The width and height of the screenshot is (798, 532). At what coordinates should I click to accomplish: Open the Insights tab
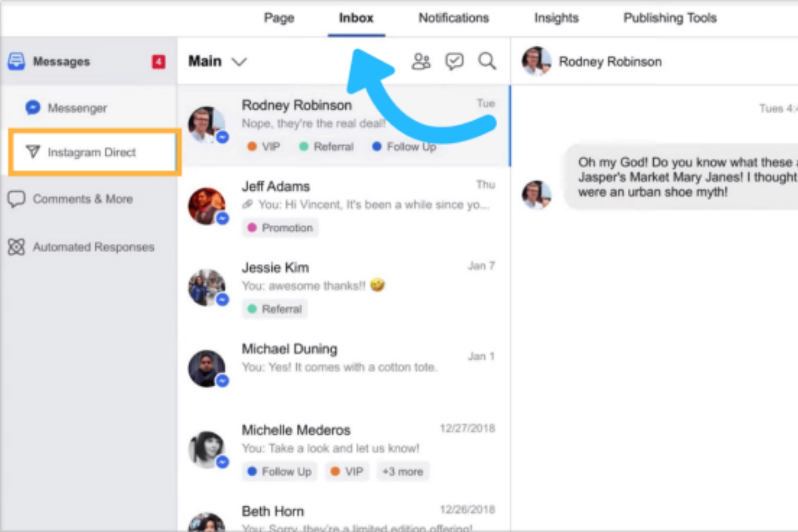click(x=556, y=18)
